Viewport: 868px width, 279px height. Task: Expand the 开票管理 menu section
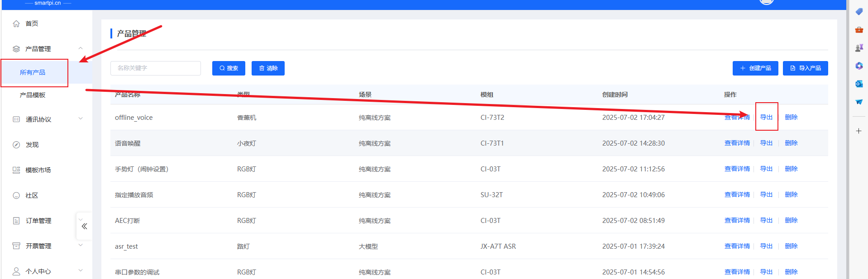click(x=81, y=246)
